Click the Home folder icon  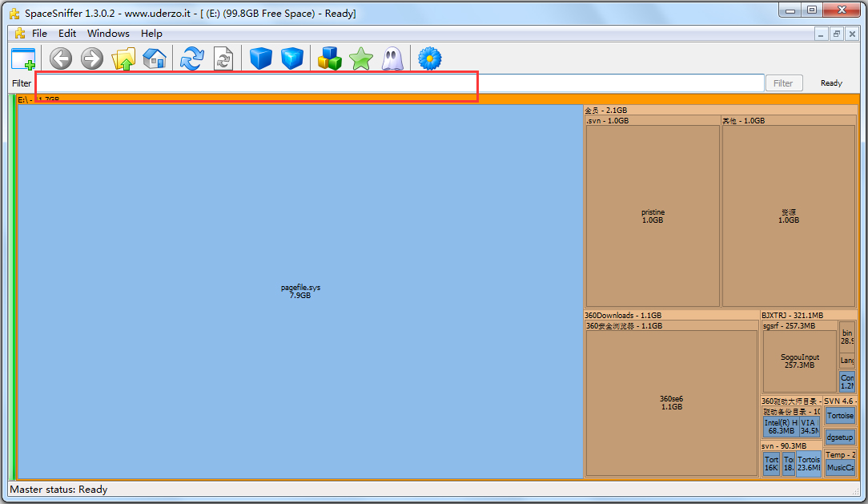click(155, 58)
